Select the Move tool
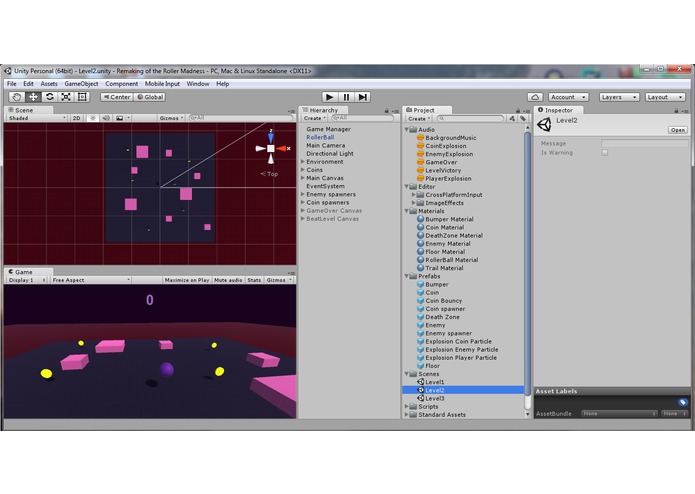This screenshot has width=695, height=494. pyautogui.click(x=33, y=97)
